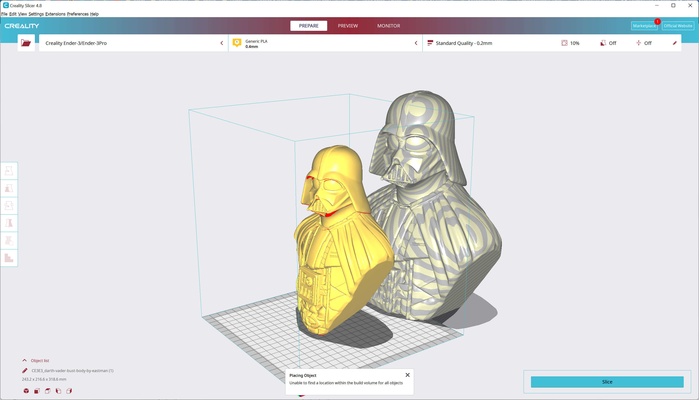Select the Rotate tool in left toolbar

coord(9,206)
